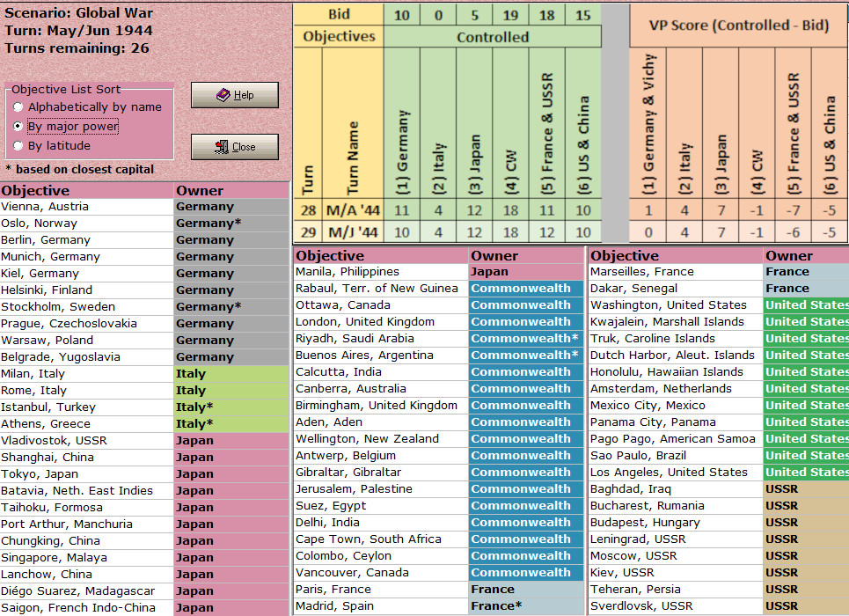Click Amsterdam, Netherlands objective
The image size is (849, 616).
pyautogui.click(x=675, y=389)
